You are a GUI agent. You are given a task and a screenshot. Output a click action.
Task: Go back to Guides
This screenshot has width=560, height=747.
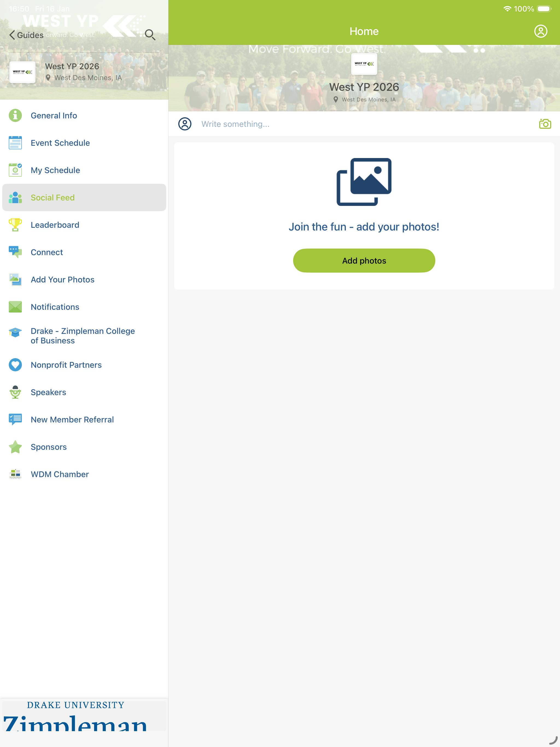(26, 35)
